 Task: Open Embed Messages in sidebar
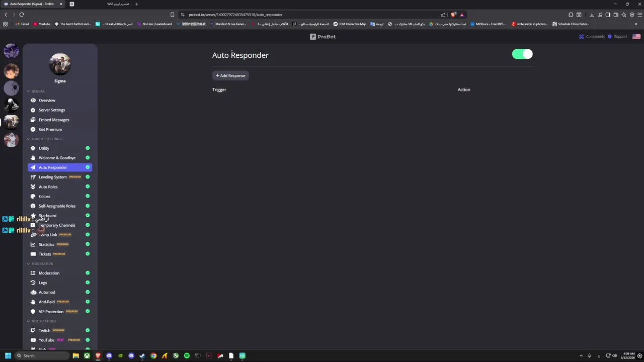tap(54, 120)
